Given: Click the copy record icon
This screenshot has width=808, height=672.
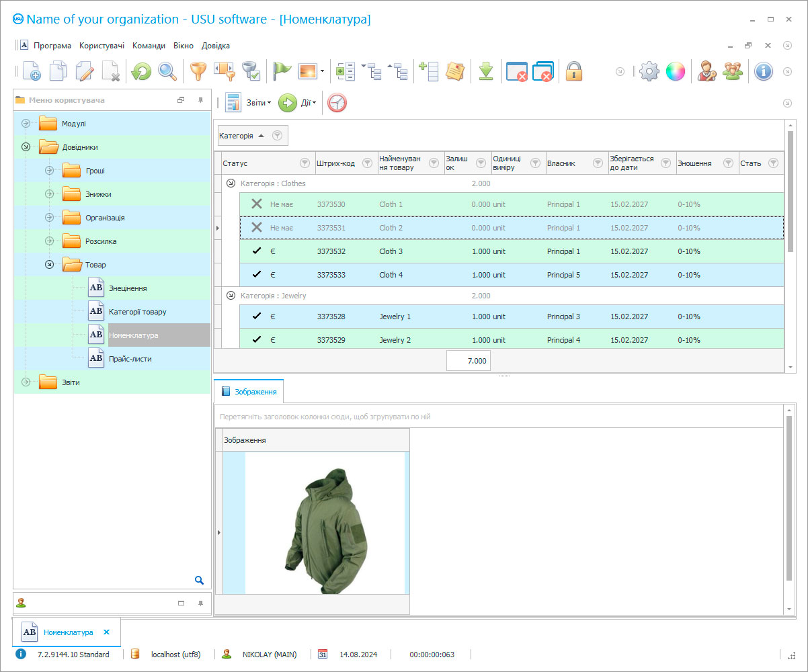Looking at the screenshot, I should (x=58, y=71).
